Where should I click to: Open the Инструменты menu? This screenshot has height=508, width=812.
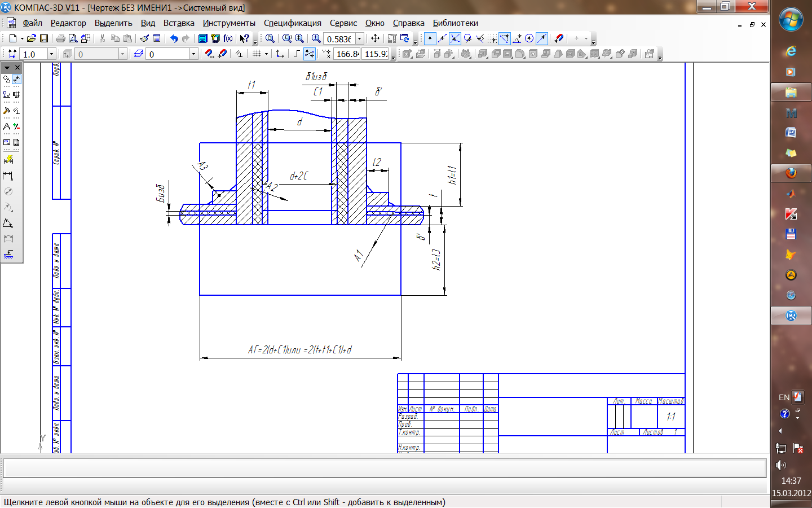(229, 23)
